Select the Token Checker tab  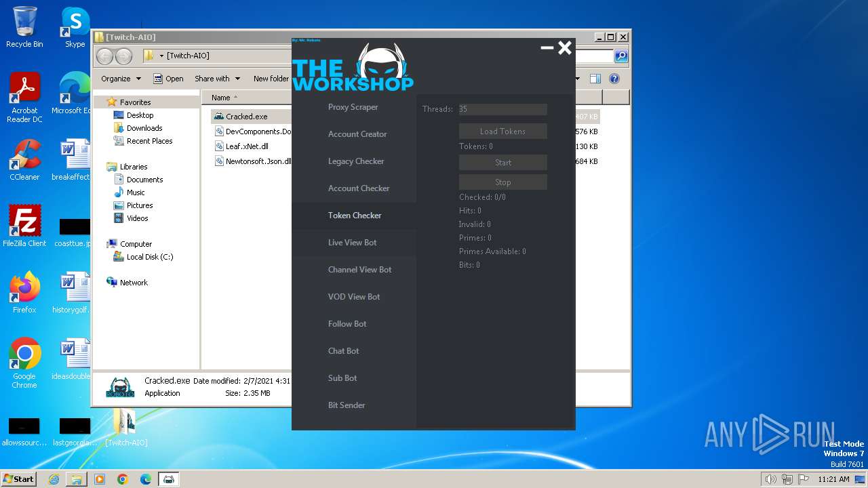(353, 216)
